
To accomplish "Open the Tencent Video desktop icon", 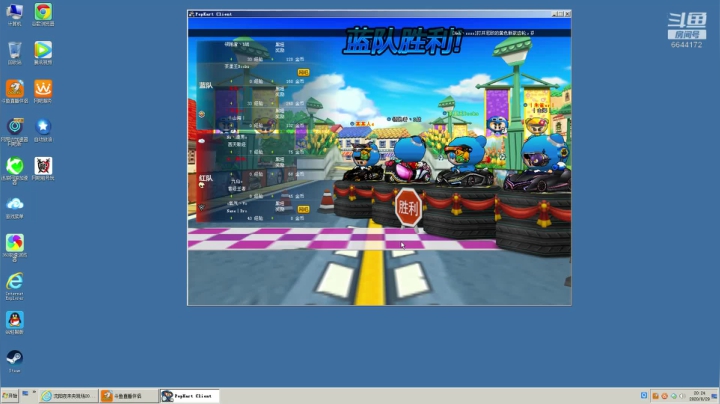I will 43,53.
